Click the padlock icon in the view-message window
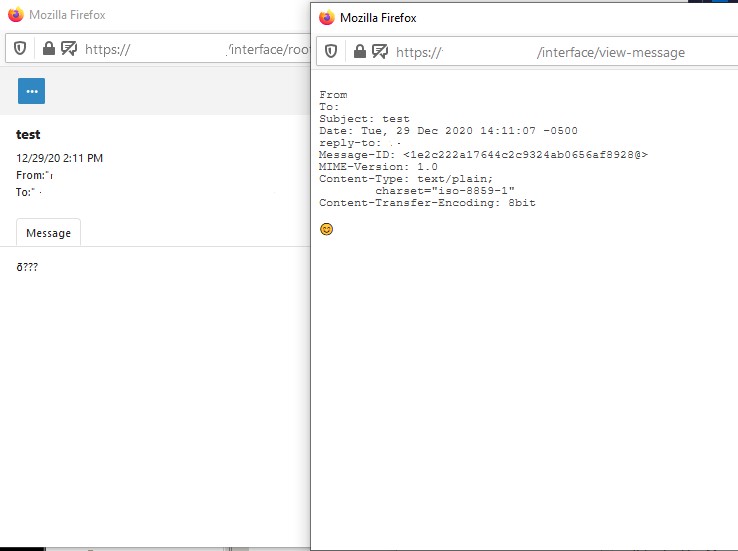Image resolution: width=738 pixels, height=551 pixels. 359,52
